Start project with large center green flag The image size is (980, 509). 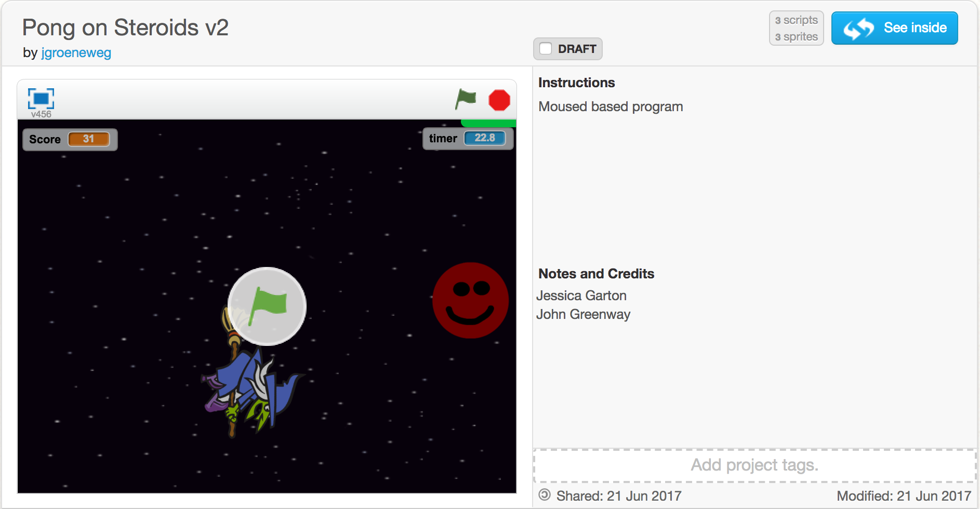267,306
